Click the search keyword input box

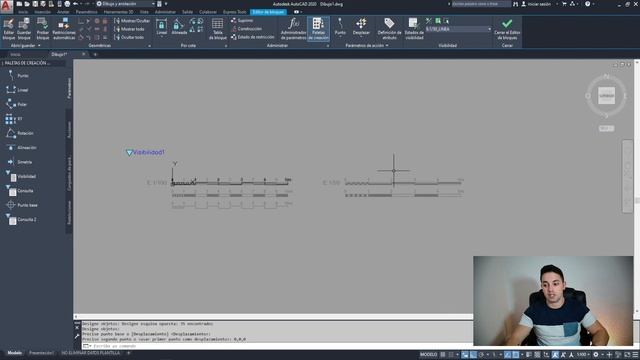tap(481, 4)
